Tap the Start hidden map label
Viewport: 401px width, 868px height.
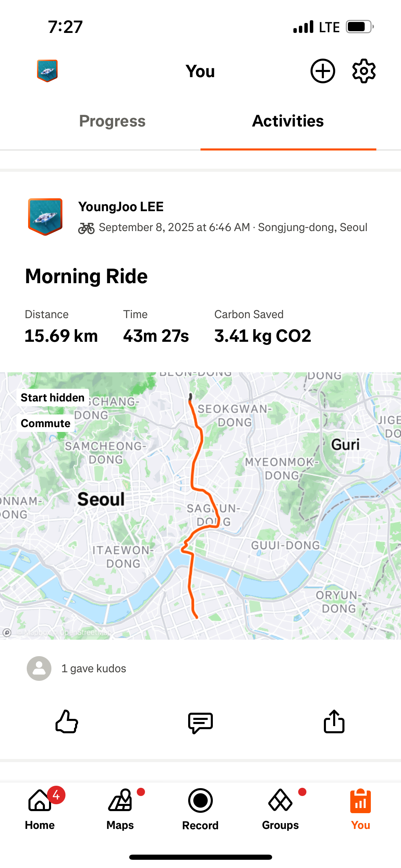52,398
